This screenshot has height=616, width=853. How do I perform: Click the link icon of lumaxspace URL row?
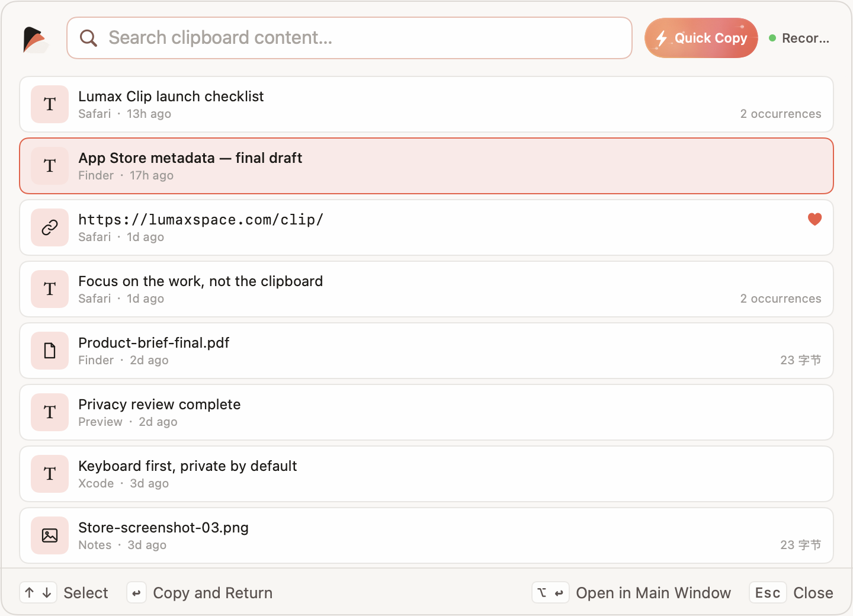point(50,227)
